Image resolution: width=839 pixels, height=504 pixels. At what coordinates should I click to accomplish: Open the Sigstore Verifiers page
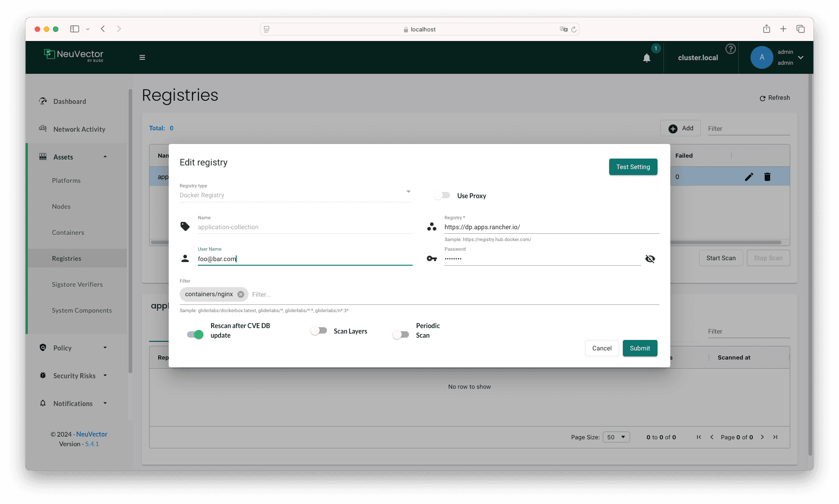point(77,284)
